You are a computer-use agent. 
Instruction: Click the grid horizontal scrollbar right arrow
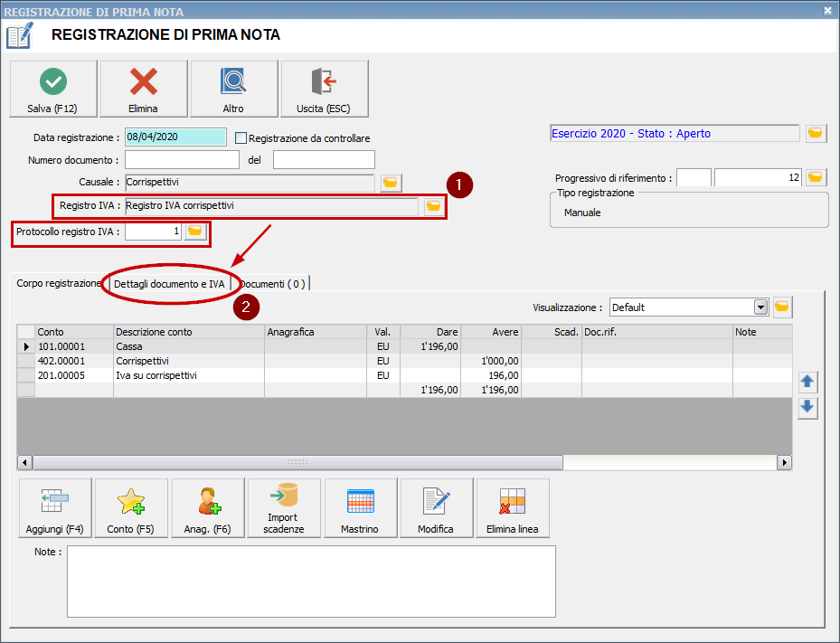[784, 462]
